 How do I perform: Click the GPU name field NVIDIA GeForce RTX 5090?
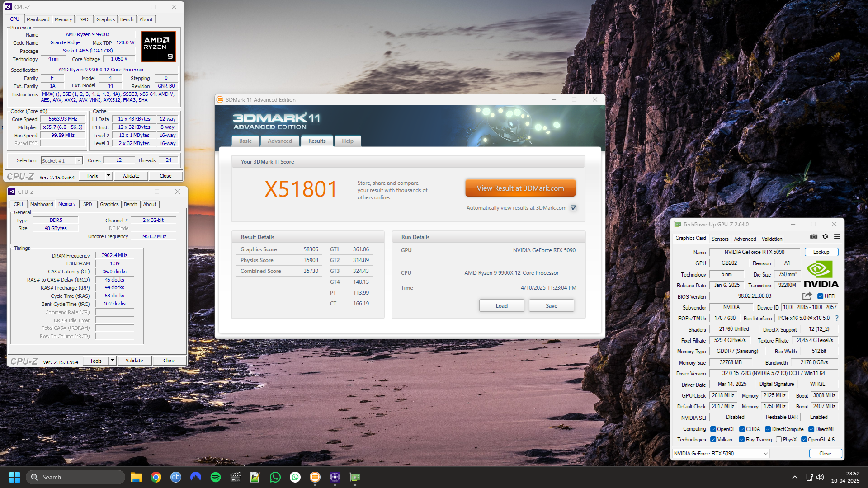click(754, 252)
